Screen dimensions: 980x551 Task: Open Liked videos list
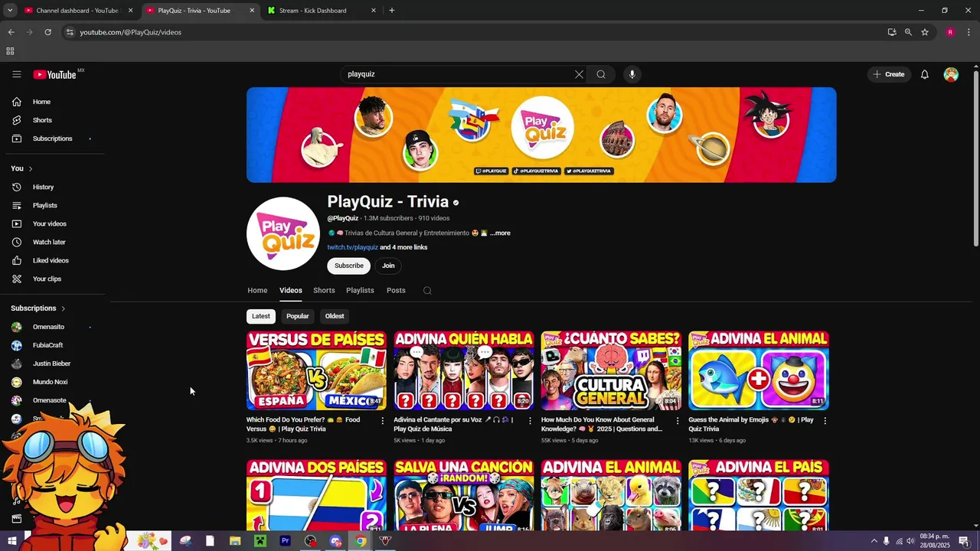pyautogui.click(x=51, y=260)
